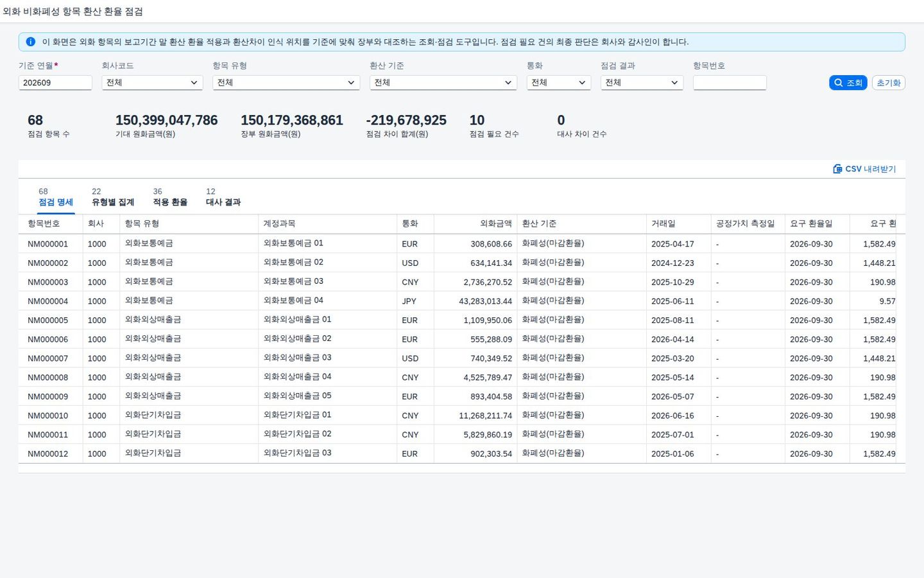
Task: Open the 환산 기준 combo box
Action: 443,83
